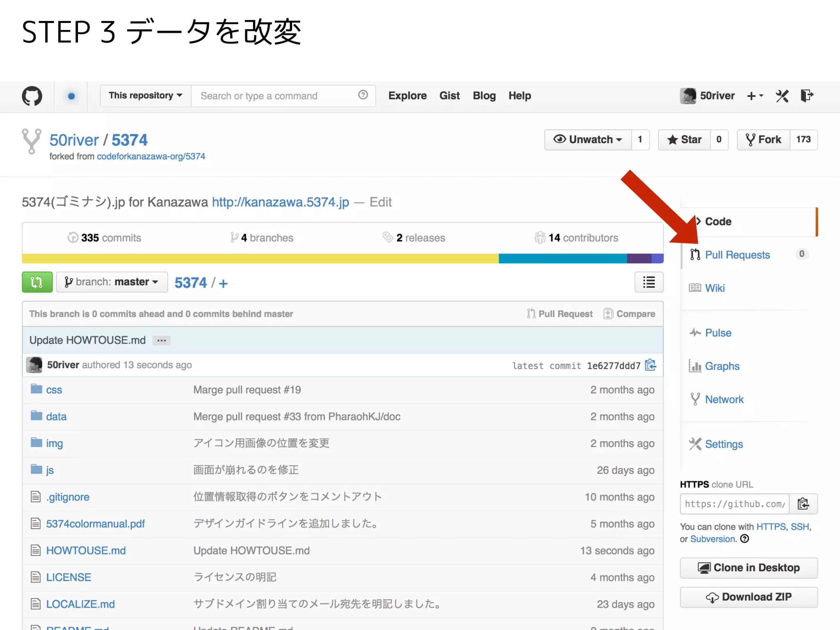Open the branch: master selector dropdown
840x630 pixels.
point(112,282)
